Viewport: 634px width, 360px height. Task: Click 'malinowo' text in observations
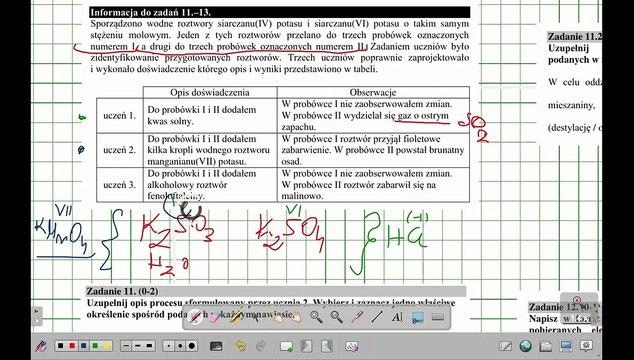(302, 196)
